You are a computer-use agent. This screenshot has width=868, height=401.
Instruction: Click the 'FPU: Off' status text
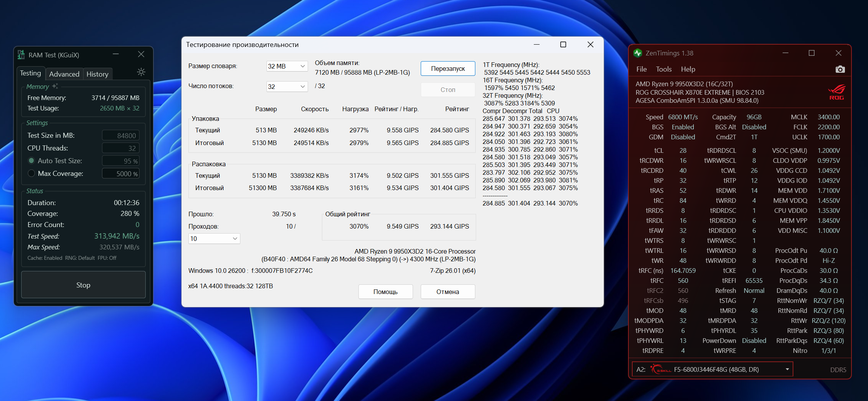[x=107, y=258]
